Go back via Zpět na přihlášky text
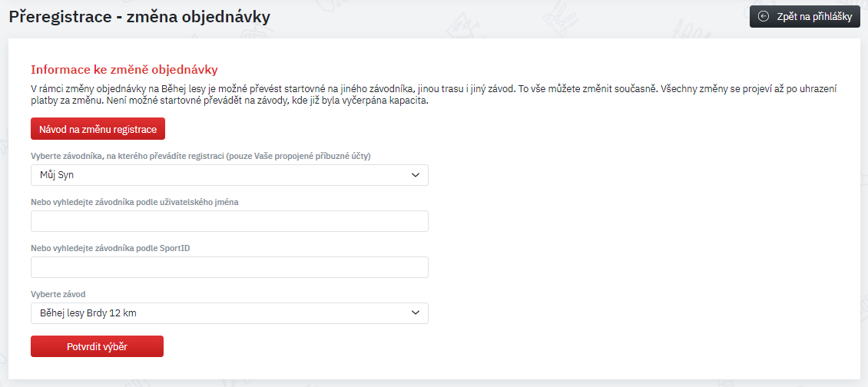Image resolution: width=868 pixels, height=387 pixels. click(814, 17)
